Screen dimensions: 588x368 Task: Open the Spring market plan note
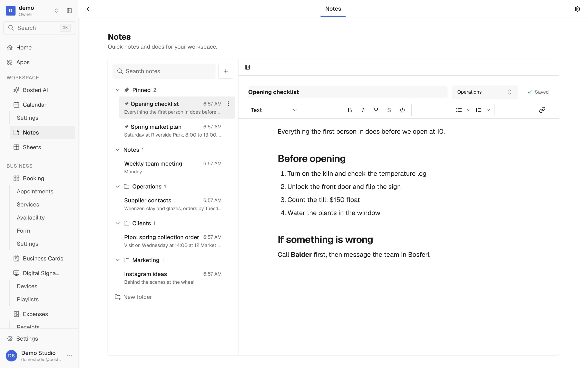coord(177,130)
